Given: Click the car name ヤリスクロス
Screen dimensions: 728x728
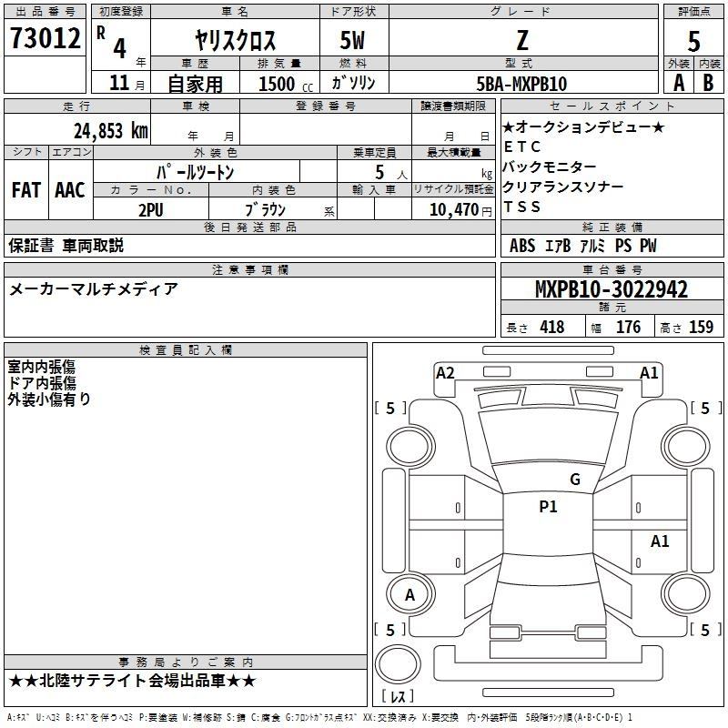Looking at the screenshot, I should (234, 41).
